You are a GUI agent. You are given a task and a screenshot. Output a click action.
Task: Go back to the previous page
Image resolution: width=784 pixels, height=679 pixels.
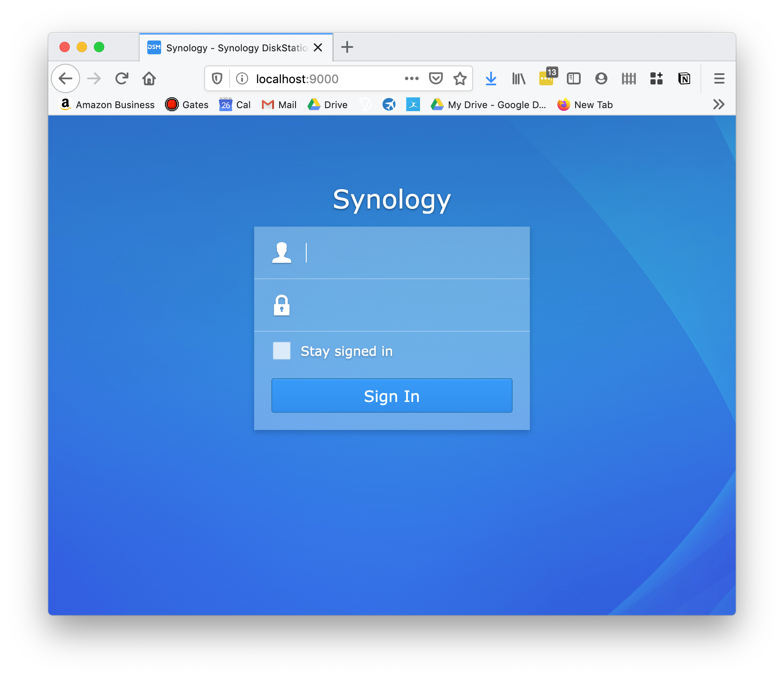coord(65,78)
